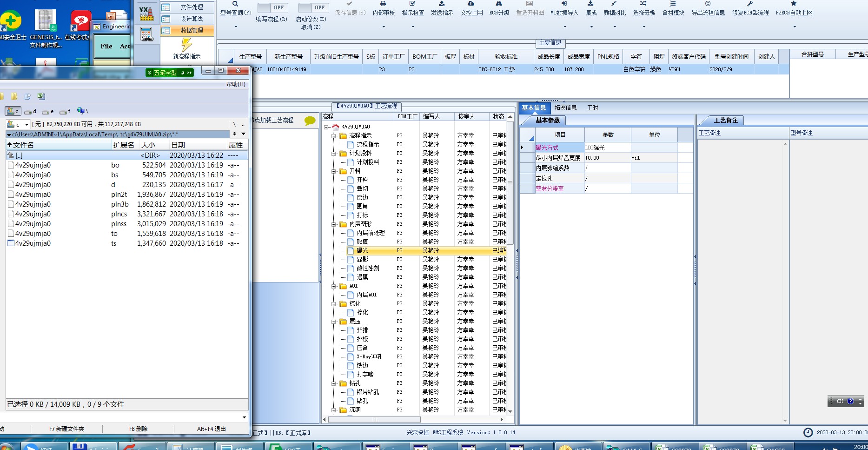This screenshot has height=450, width=868.
Task: Click the MI数据导入 import icon
Action: point(564,4)
